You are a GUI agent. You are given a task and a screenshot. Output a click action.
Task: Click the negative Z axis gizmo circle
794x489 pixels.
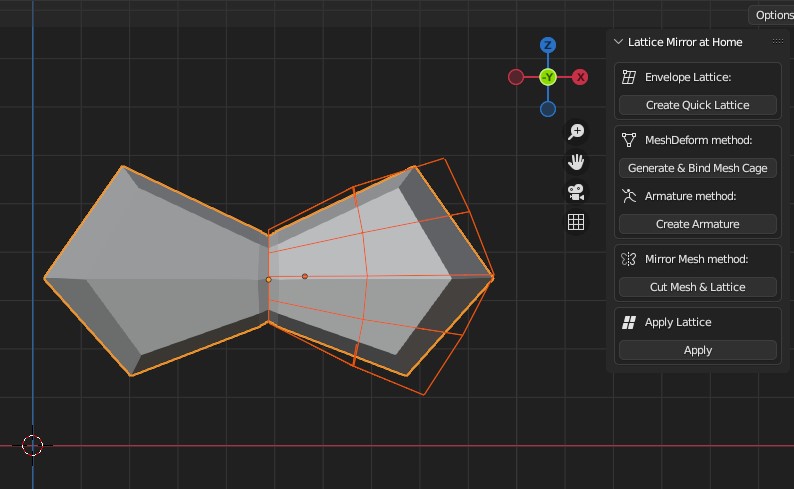548,109
